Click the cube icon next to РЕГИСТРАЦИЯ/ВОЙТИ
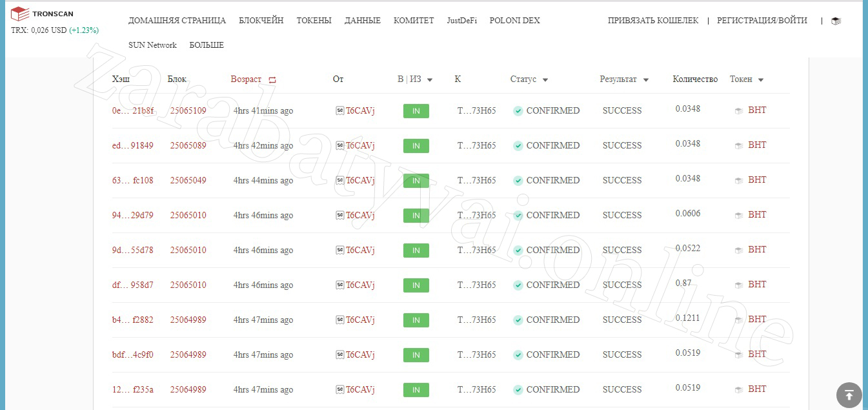Screen dimensions: 868x410 (836, 21)
